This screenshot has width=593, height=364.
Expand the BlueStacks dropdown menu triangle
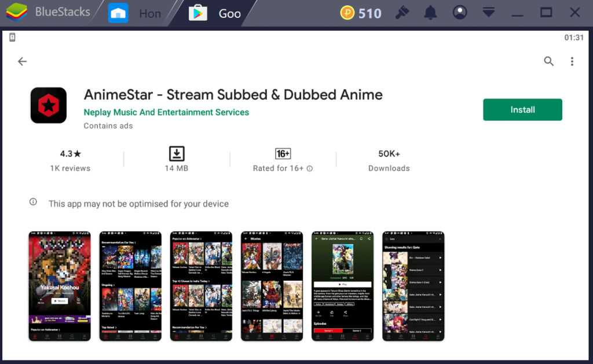(489, 13)
